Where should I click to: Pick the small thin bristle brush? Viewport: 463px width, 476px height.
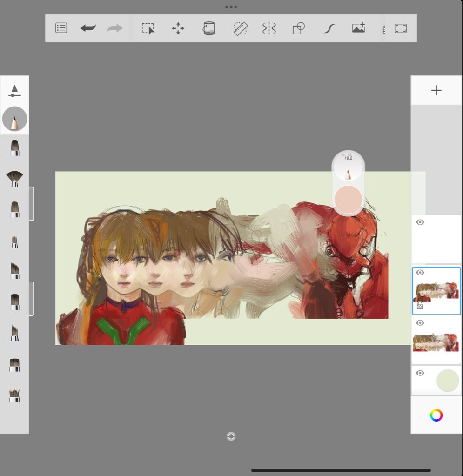click(x=14, y=242)
